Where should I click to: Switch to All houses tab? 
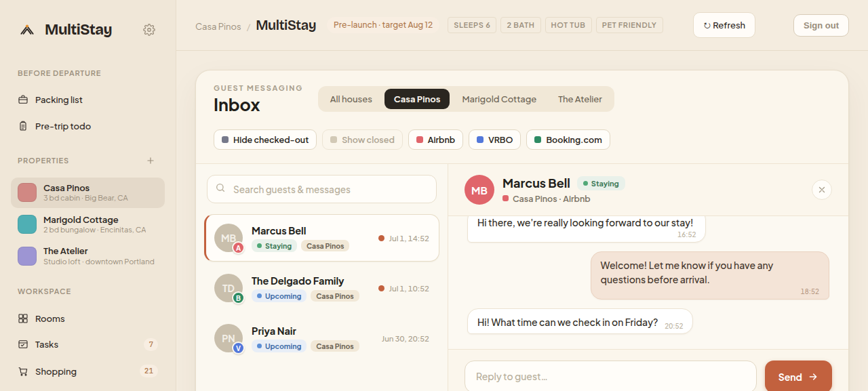[351, 99]
